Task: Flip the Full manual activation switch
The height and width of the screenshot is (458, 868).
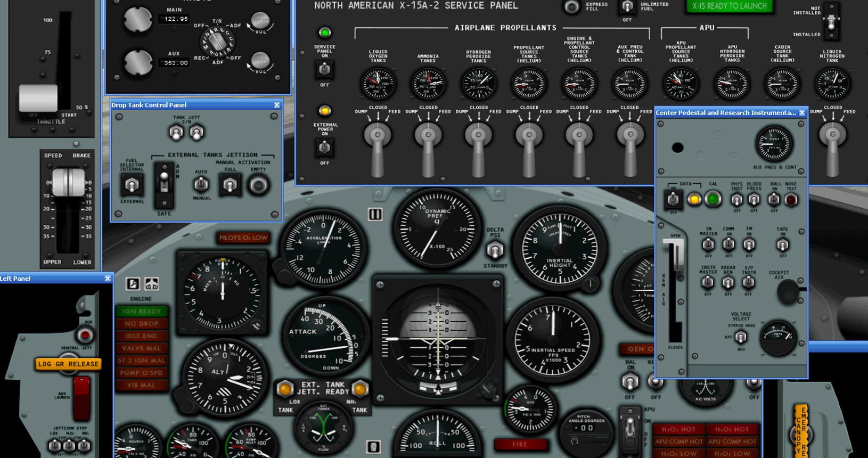Action: click(x=230, y=185)
